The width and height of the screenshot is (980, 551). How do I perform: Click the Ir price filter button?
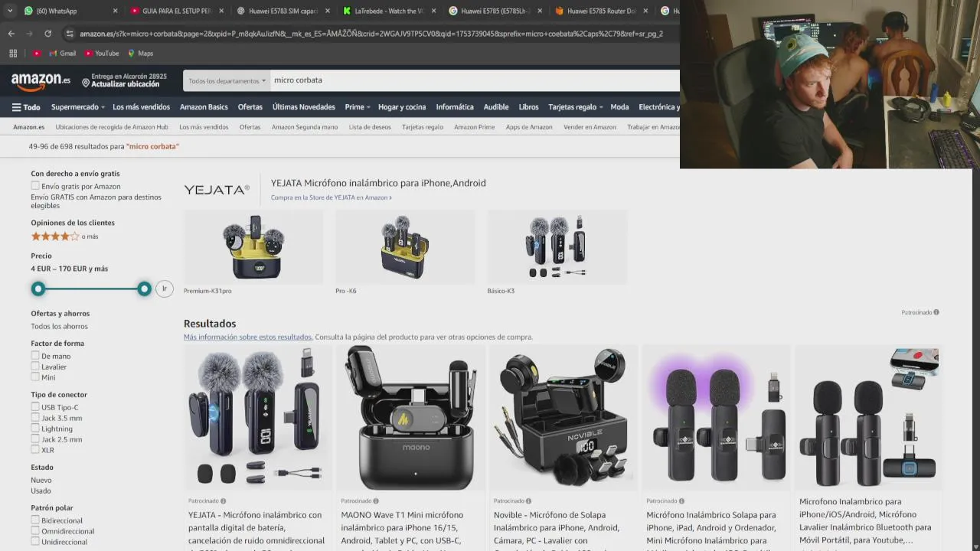click(x=164, y=289)
